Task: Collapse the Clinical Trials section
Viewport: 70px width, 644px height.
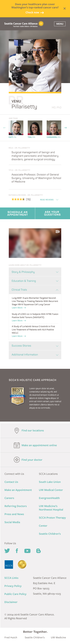Action: coord(35,290)
